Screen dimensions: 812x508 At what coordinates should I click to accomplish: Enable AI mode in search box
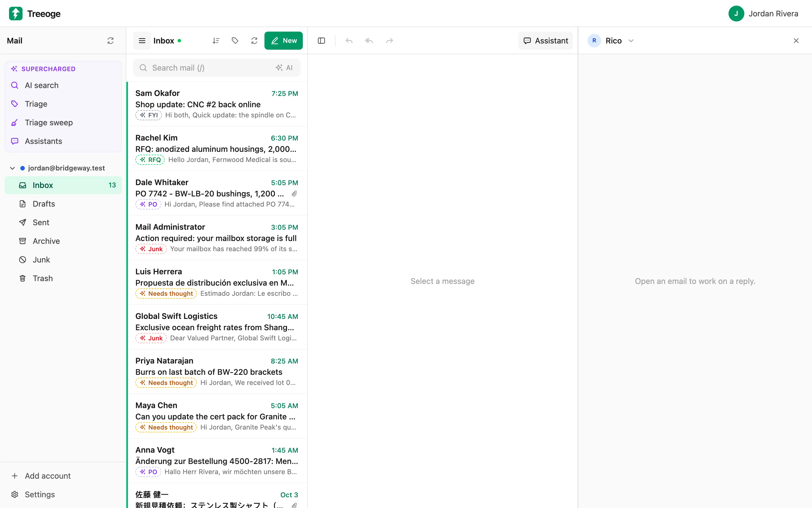click(x=284, y=68)
